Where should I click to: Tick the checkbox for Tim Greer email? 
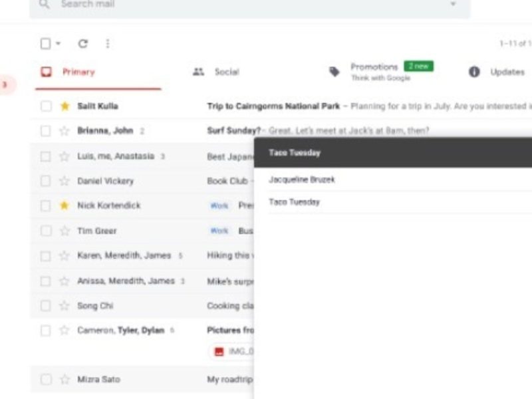pyautogui.click(x=46, y=231)
